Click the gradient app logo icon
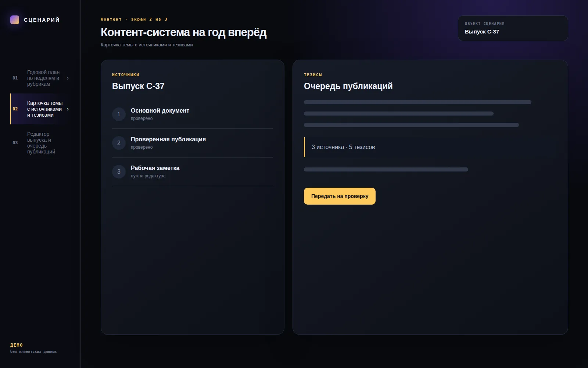 coord(15,20)
